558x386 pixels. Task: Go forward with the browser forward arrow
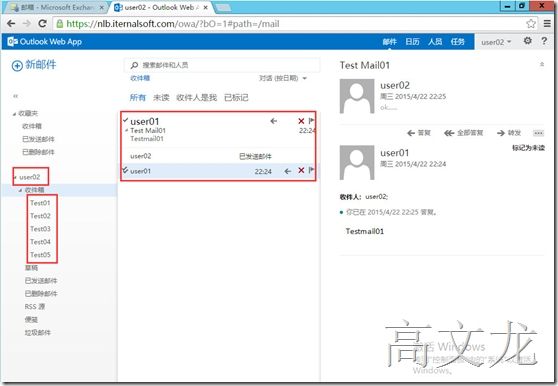(27, 23)
